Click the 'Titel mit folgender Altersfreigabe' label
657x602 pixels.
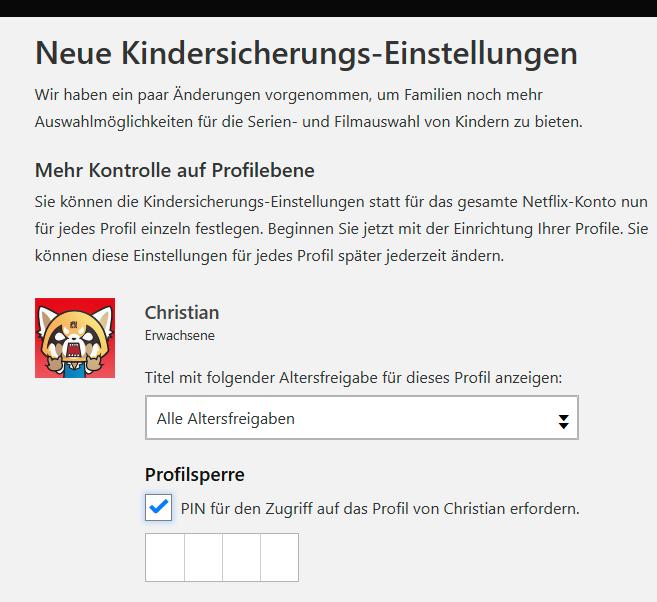354,379
